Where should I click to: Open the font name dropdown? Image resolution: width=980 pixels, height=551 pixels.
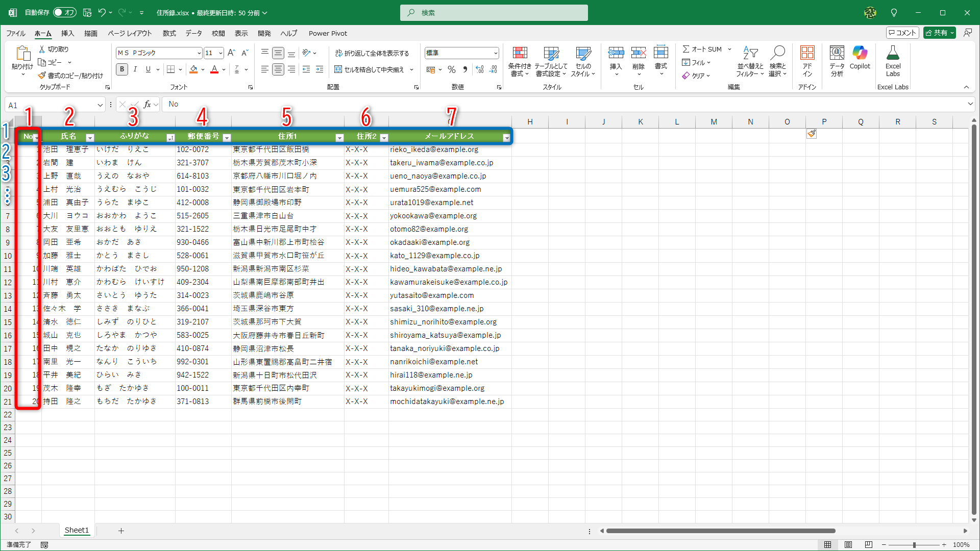point(199,53)
